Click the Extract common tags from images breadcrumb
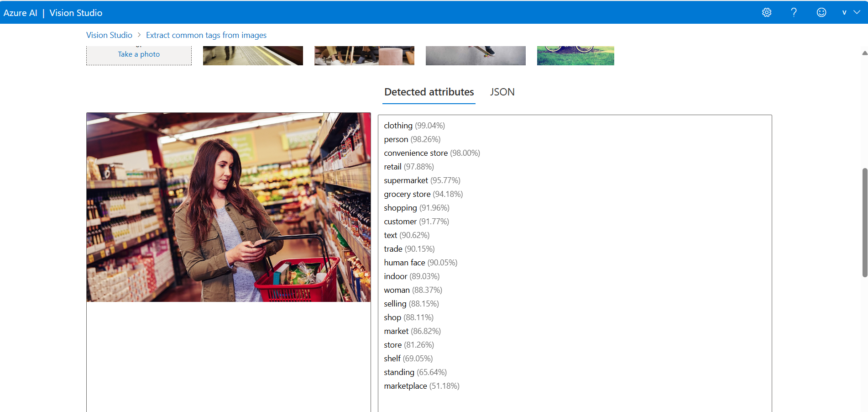This screenshot has width=868, height=412. 206,35
